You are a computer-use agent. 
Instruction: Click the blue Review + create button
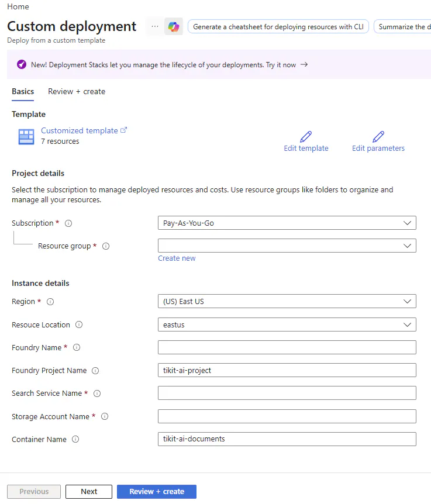point(157,492)
